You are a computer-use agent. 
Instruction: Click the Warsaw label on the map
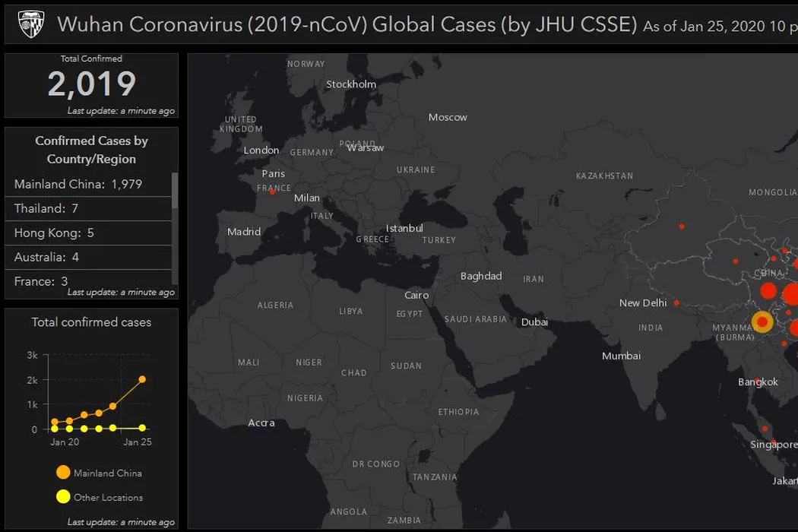[x=366, y=147]
